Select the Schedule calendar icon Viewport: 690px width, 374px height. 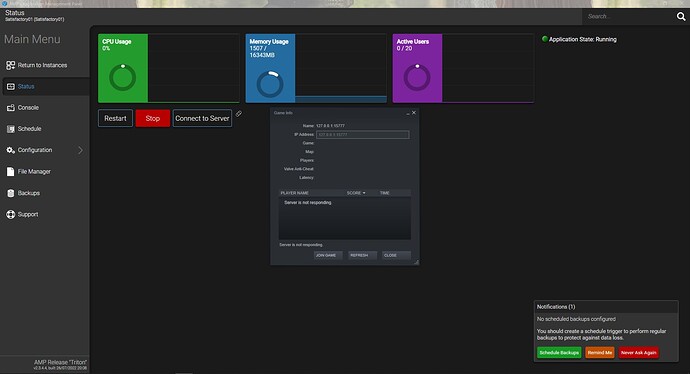pyautogui.click(x=11, y=129)
